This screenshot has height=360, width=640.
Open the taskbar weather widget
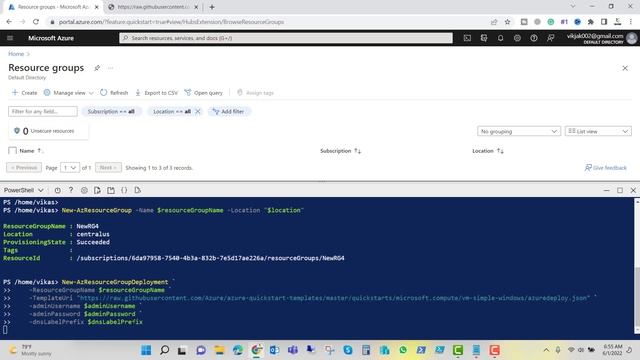(31, 350)
